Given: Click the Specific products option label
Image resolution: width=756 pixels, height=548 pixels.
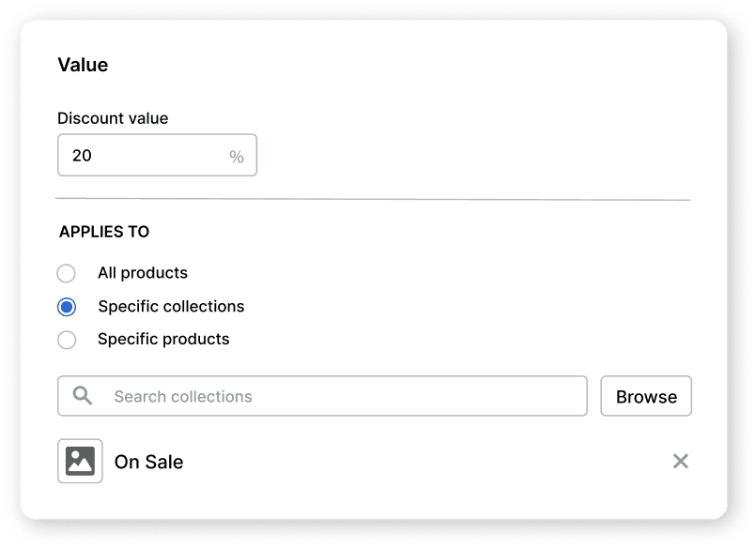Looking at the screenshot, I should click(162, 340).
